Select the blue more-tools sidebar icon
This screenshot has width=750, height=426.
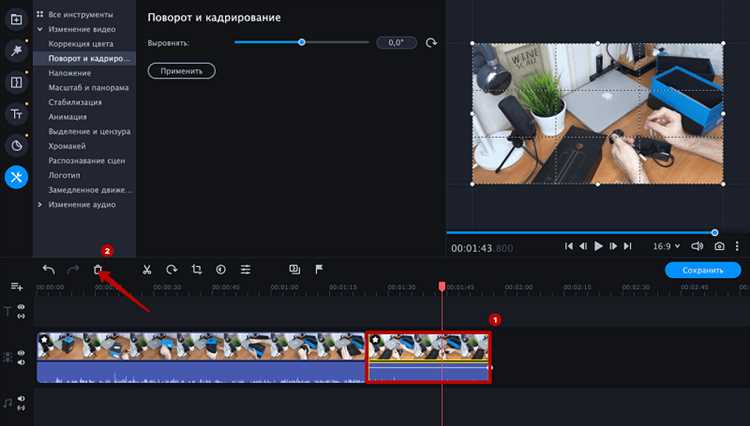[16, 177]
